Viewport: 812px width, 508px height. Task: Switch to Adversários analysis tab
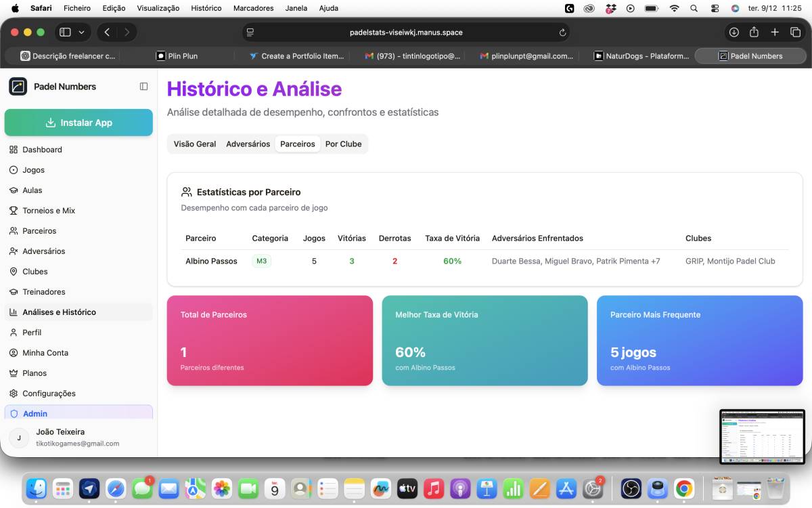pos(248,144)
